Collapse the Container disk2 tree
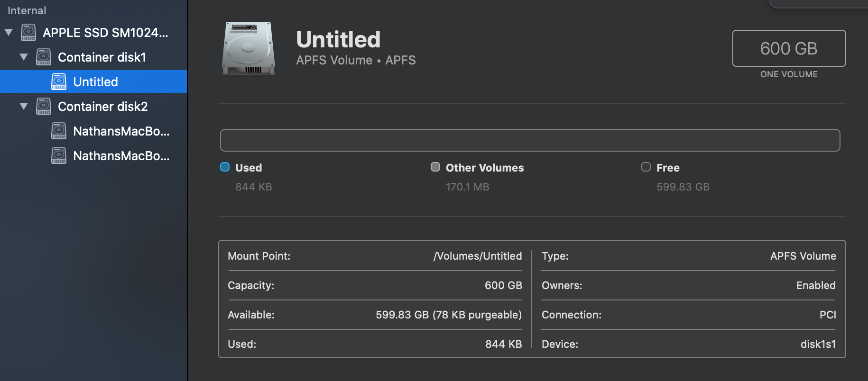 24,106
